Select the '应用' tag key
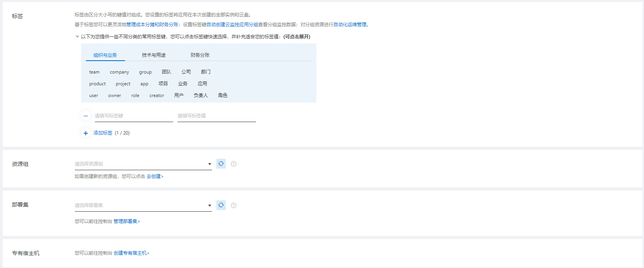The image size is (644, 268). [x=202, y=84]
